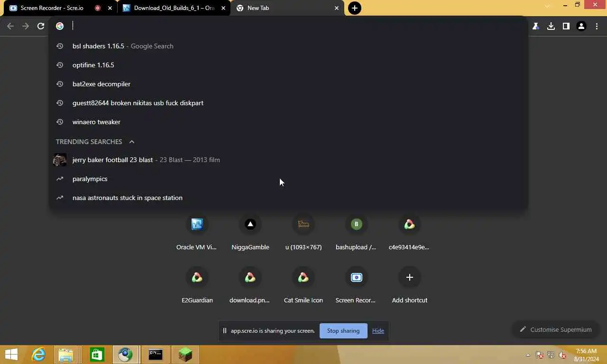
Task: Go forward with the forward arrow
Action: 26,26
